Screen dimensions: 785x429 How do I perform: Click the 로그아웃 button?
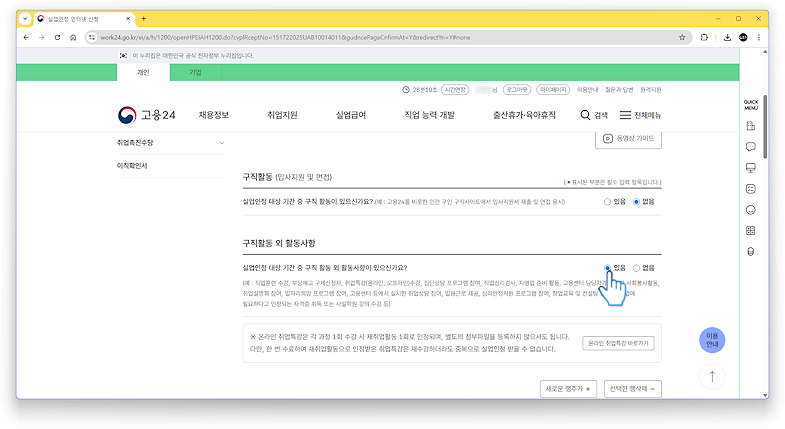[x=517, y=90]
